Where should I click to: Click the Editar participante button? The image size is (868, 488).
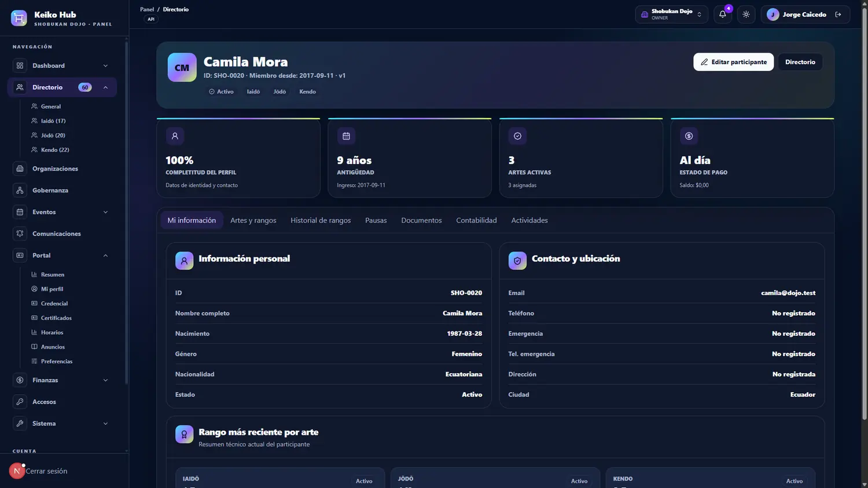(x=733, y=62)
